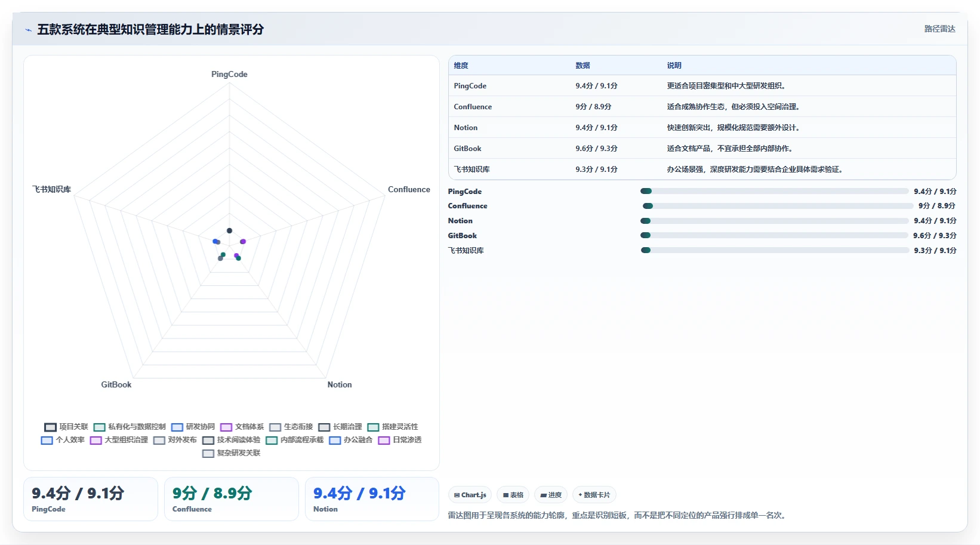The height and width of the screenshot is (545, 980).
Task: Hide the 办公融合 legend series
Action: [x=350, y=440]
